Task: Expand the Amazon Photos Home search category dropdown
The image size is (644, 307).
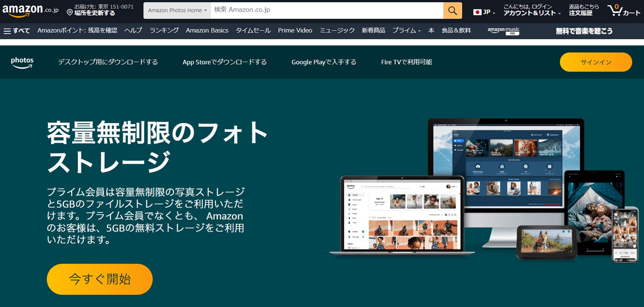Action: tap(177, 10)
